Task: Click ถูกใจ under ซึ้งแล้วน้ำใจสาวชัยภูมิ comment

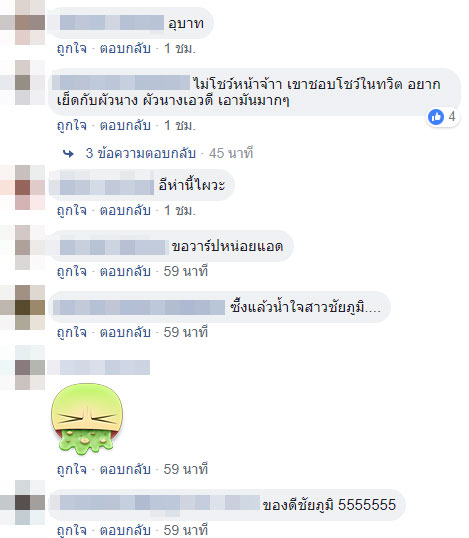Action: 72,332
